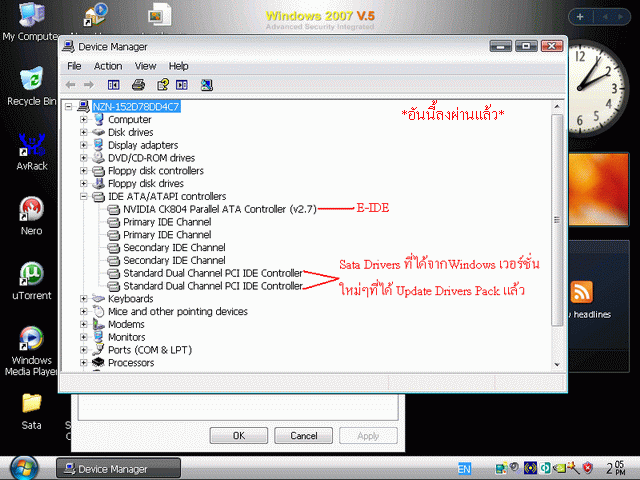Open the Action menu
Image resolution: width=640 pixels, height=480 pixels.
pos(108,66)
